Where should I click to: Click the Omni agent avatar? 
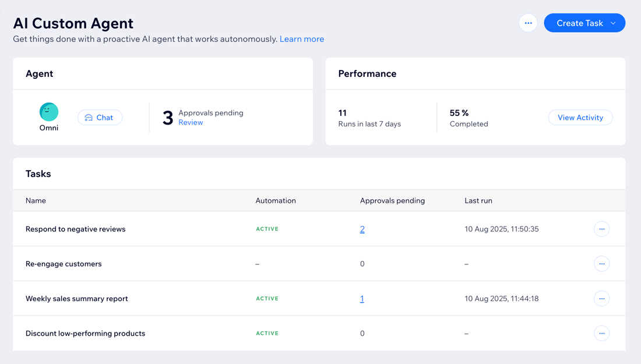[49, 112]
